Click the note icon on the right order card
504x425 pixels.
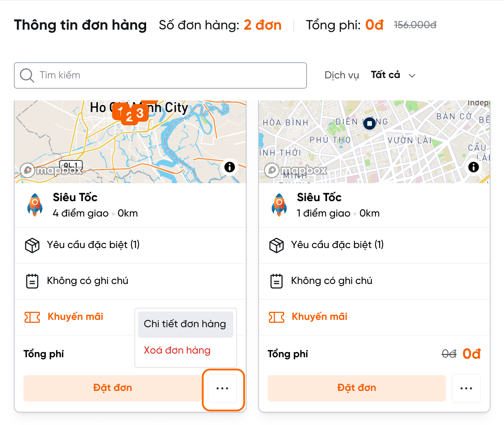276,281
